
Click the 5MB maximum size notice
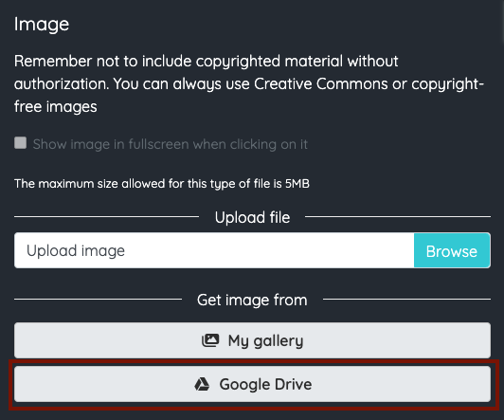click(162, 184)
